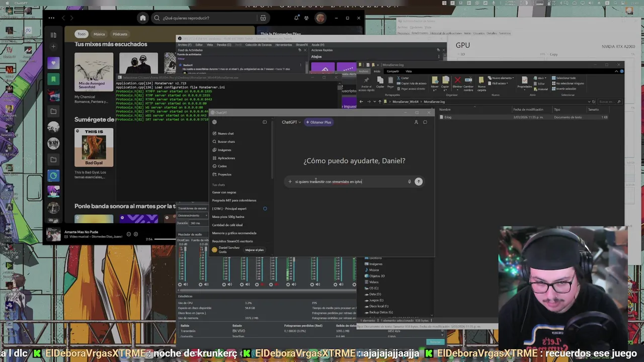Open Imágenes in ChatGPT sidebar
The image size is (644, 362).
point(222,150)
